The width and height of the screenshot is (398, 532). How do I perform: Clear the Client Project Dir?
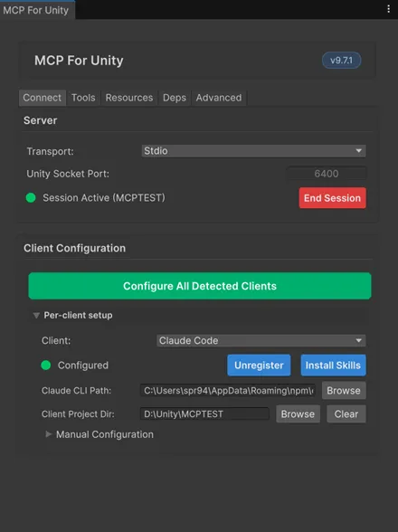tap(346, 414)
